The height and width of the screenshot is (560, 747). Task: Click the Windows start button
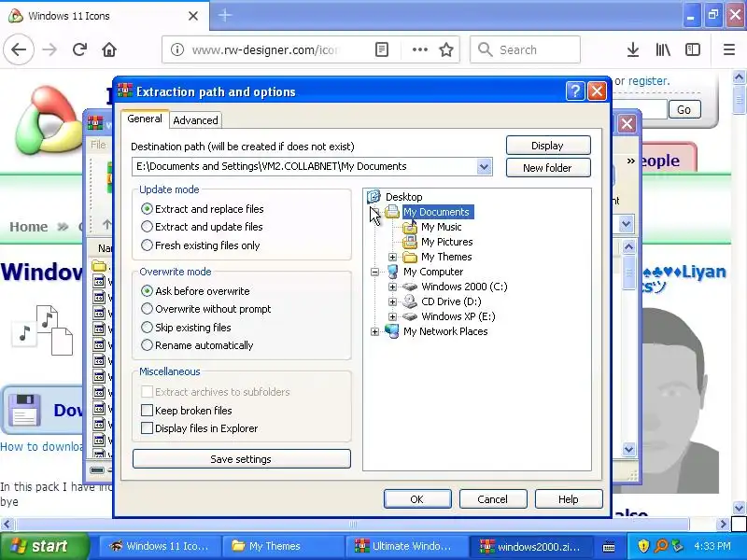click(44, 546)
